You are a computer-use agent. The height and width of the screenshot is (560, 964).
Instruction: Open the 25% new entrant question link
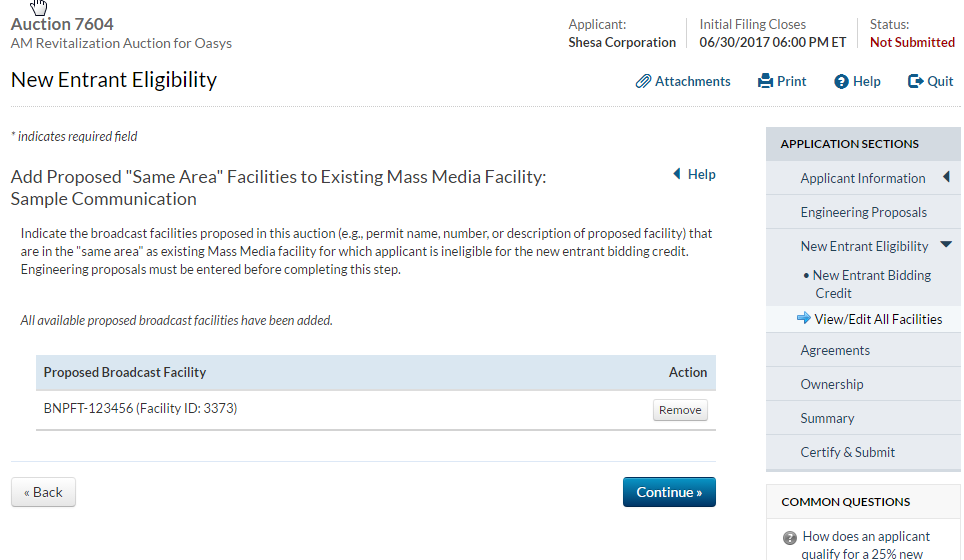(x=866, y=545)
